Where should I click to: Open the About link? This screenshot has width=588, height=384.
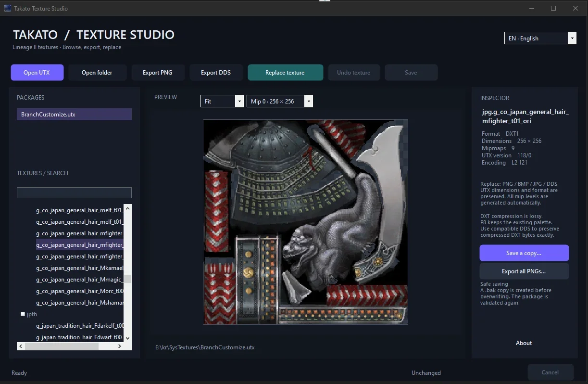pos(524,343)
